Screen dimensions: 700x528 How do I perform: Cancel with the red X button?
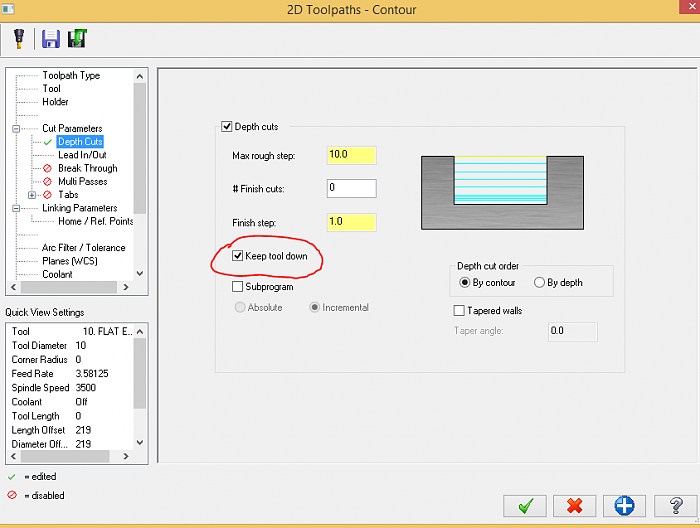(x=575, y=506)
